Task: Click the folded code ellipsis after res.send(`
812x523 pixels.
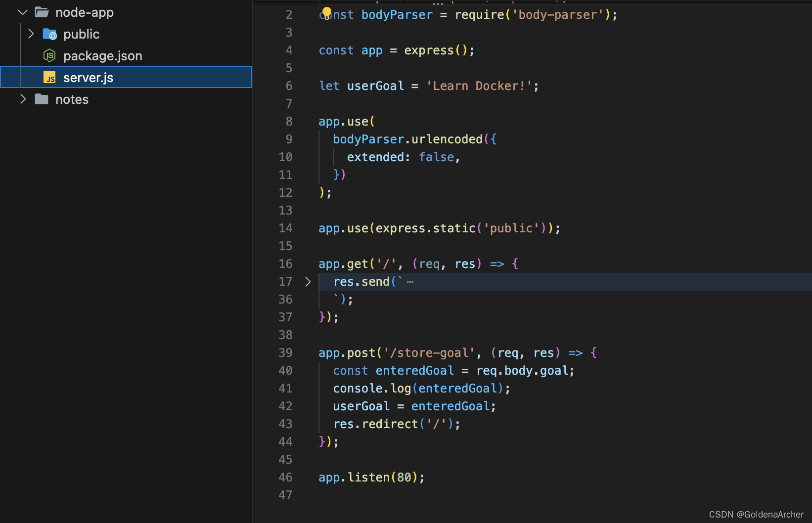Action: pos(410,282)
